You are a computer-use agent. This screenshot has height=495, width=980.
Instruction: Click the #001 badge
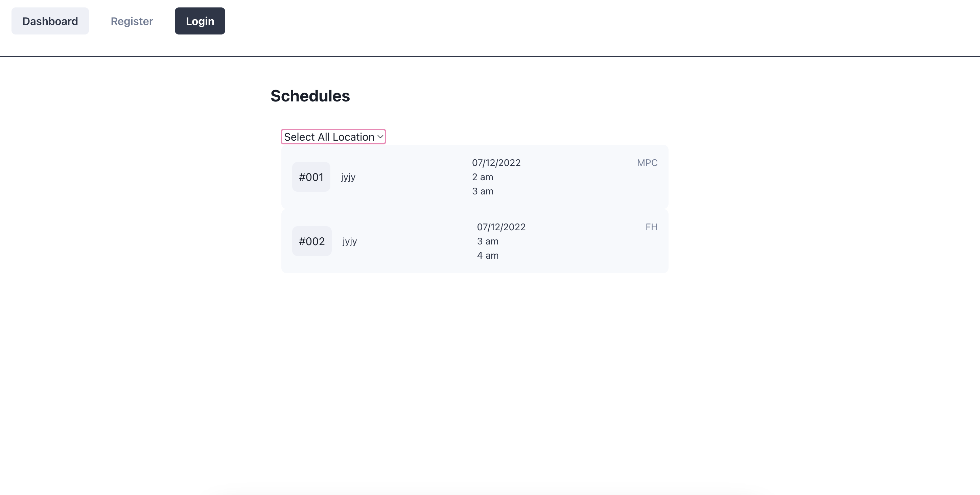coord(311,176)
